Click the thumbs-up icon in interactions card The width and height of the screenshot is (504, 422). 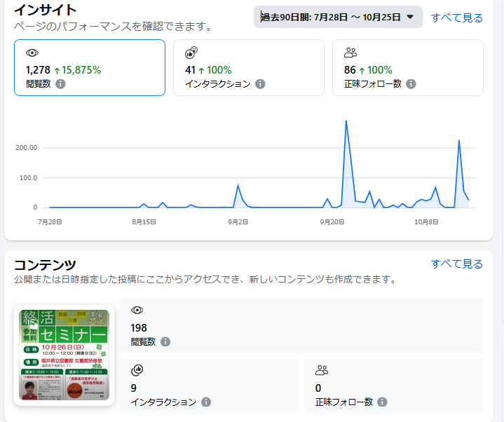point(191,53)
